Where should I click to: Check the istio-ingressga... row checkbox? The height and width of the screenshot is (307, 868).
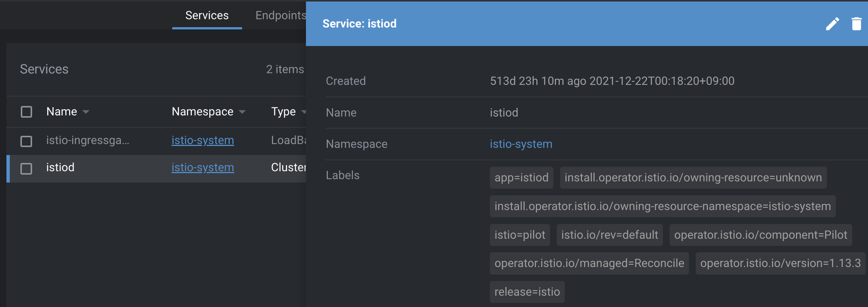click(x=26, y=141)
